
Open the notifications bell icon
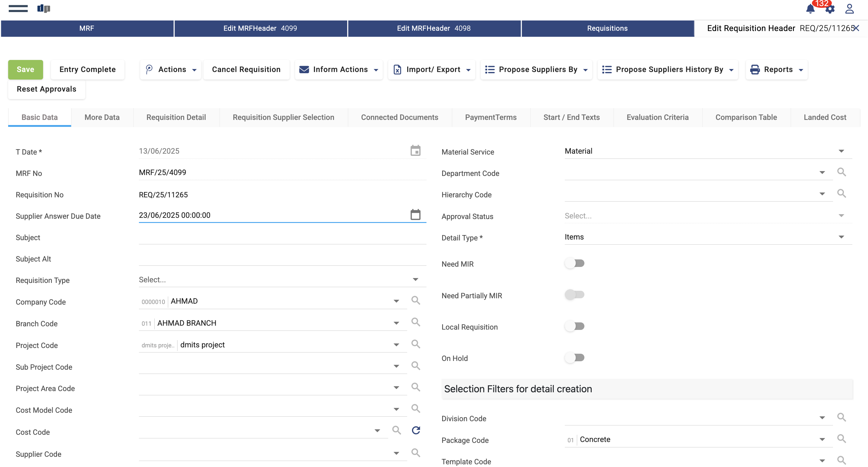click(x=810, y=9)
